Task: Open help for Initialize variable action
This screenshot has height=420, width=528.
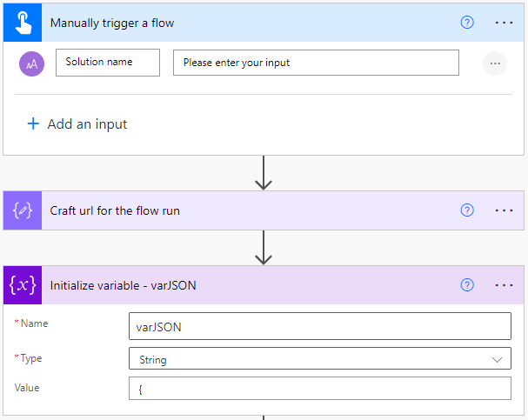Action: (467, 284)
